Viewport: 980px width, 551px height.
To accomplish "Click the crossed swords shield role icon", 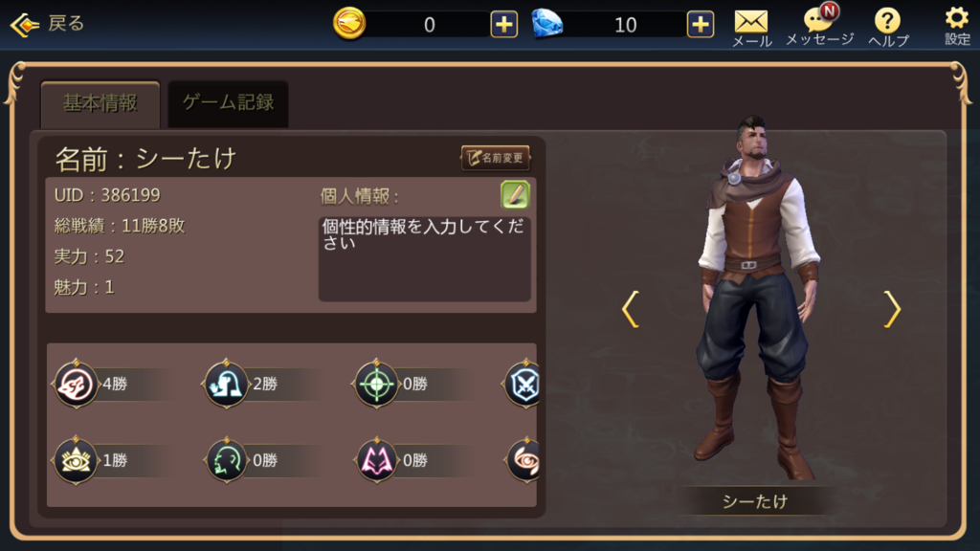I will coord(523,385).
